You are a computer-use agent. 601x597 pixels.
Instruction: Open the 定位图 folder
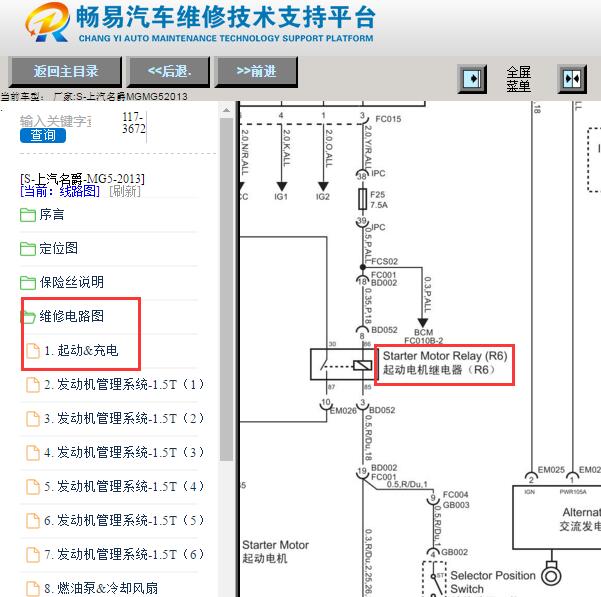58,248
